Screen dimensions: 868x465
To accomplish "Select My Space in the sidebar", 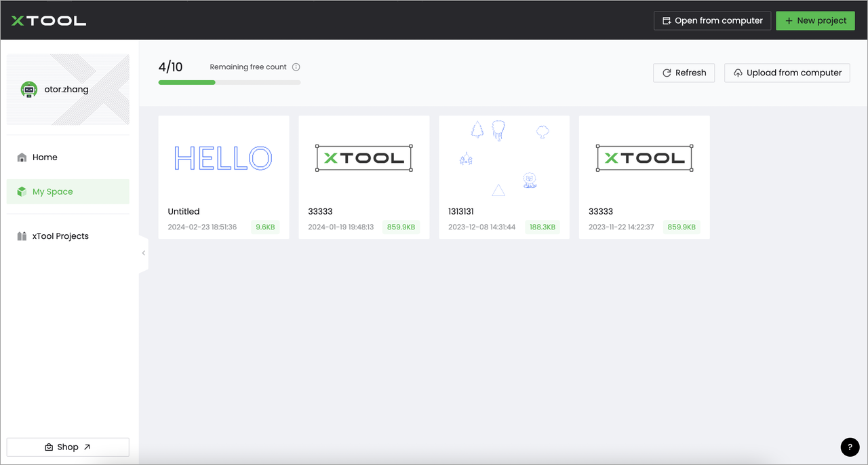I will click(x=68, y=191).
